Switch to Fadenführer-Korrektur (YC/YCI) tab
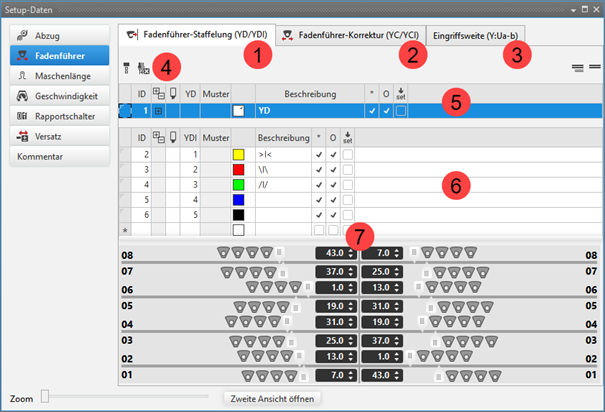The height and width of the screenshot is (412, 605). (x=350, y=35)
